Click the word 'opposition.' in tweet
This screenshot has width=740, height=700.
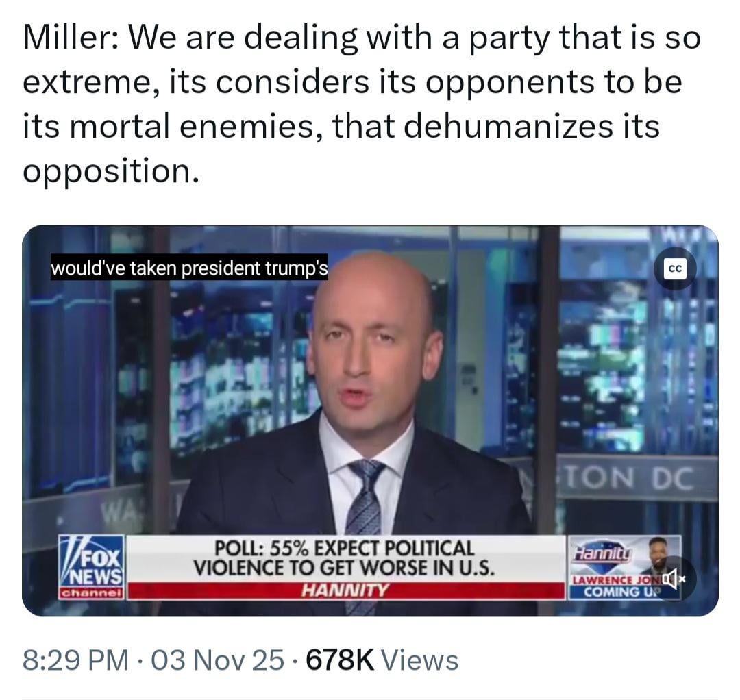point(111,171)
